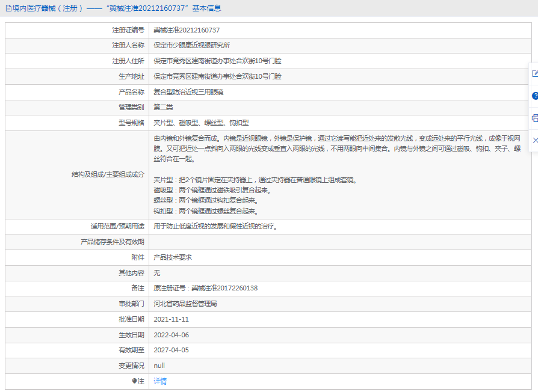Image resolution: width=538 pixels, height=392 pixels.
Task: Click the expiry date 2027-04-05
Action: coord(171,351)
